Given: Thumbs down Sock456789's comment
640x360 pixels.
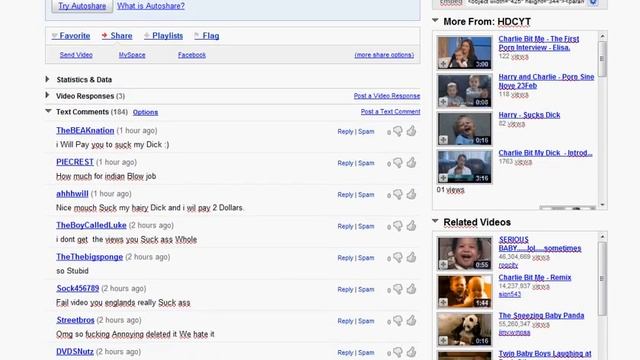Looking at the screenshot, I should (398, 289).
